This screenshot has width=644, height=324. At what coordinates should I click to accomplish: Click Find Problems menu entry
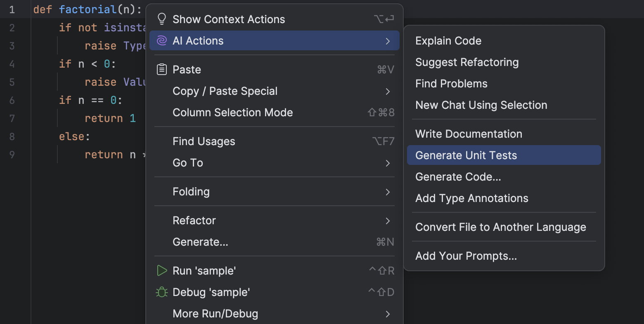[x=451, y=83]
